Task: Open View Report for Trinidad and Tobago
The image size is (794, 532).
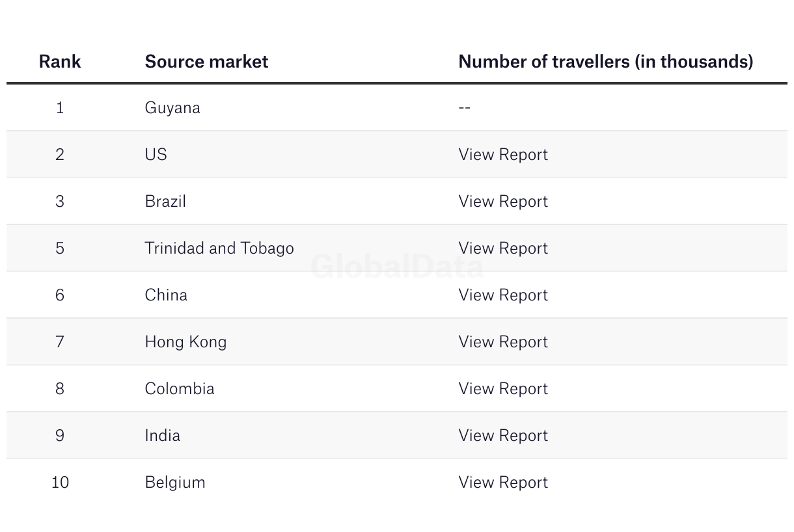Action: (503, 248)
